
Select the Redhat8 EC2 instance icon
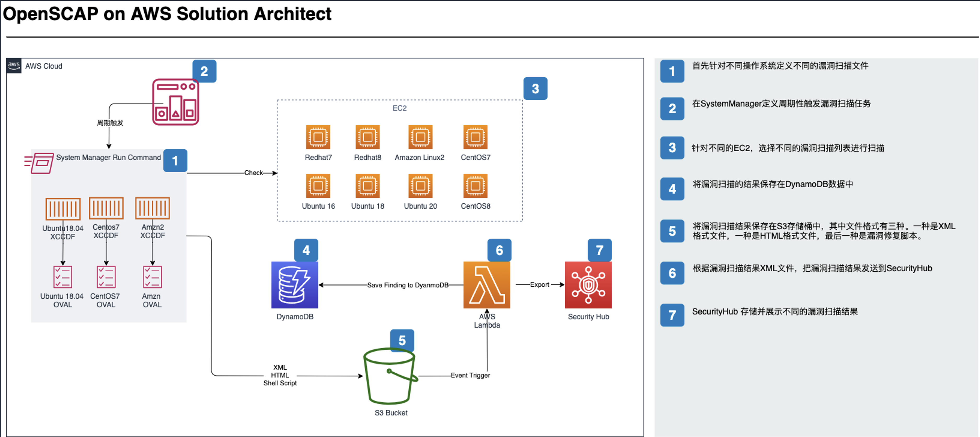(368, 137)
